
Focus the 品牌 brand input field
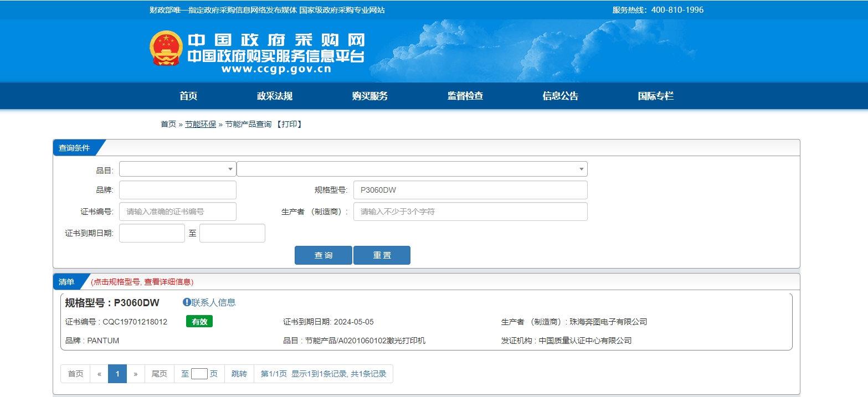(x=177, y=190)
